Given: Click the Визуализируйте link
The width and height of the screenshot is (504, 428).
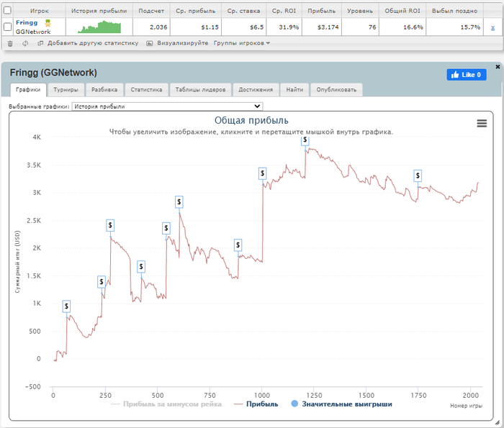Looking at the screenshot, I should tap(183, 43).
